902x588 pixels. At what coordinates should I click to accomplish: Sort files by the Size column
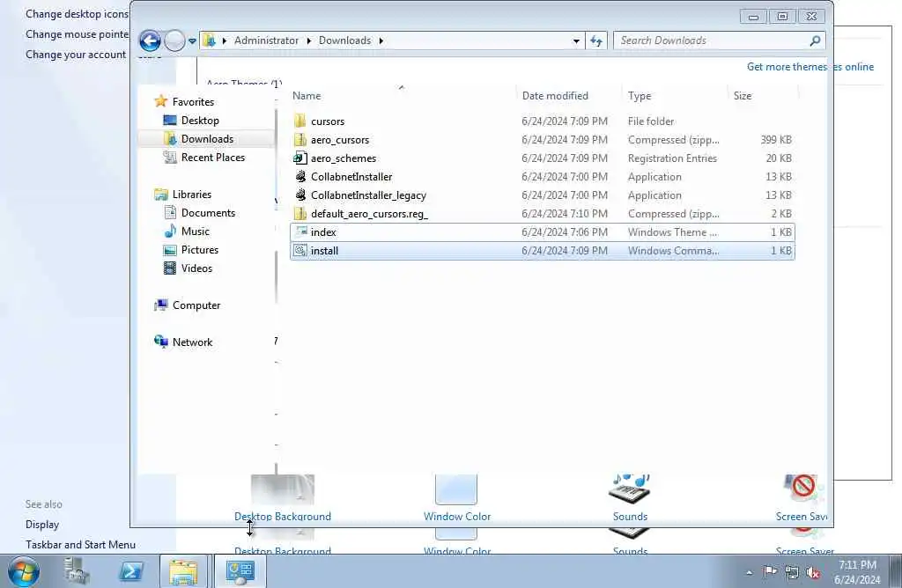(742, 95)
